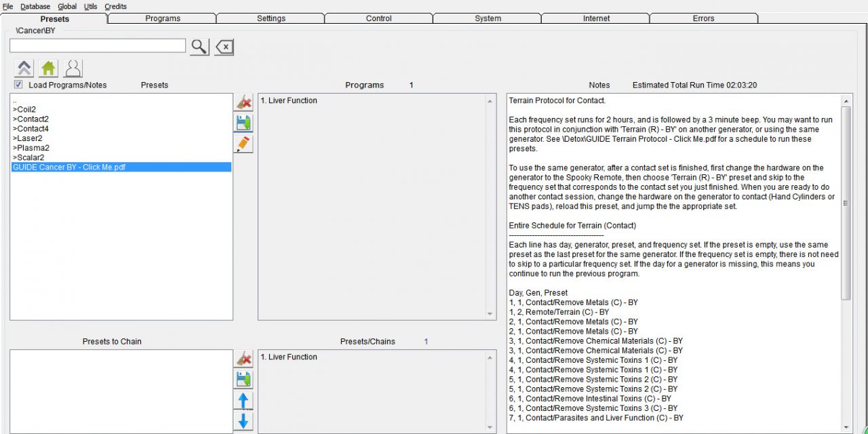868x434 pixels.
Task: Go up one folder with double-chevron icon
Action: tap(24, 68)
